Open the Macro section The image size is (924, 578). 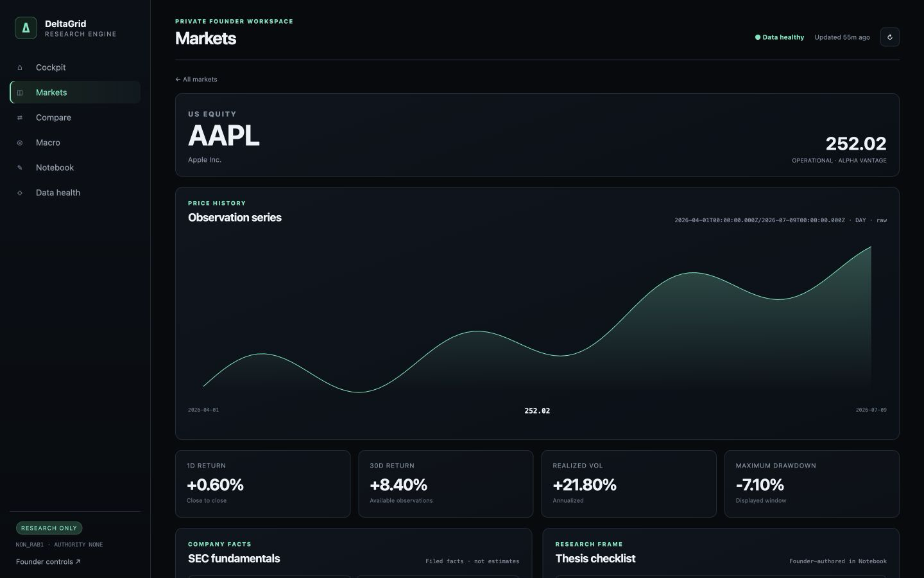coord(75,143)
